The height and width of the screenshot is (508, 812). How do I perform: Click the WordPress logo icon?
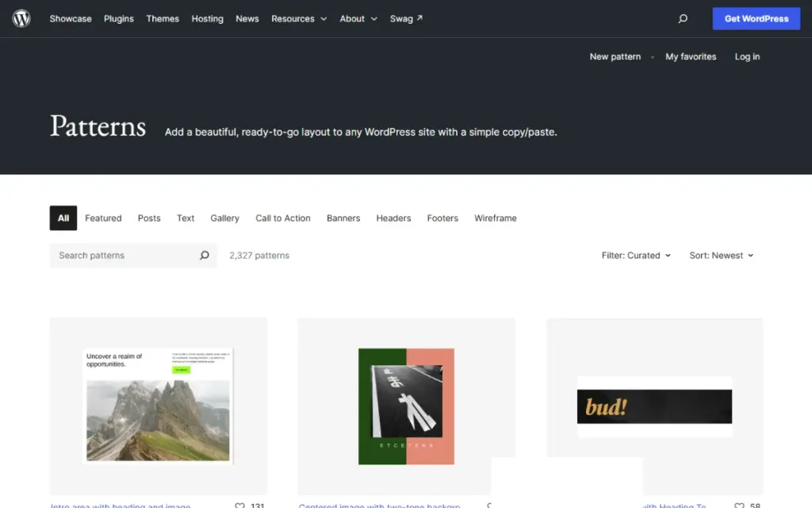[x=21, y=19]
